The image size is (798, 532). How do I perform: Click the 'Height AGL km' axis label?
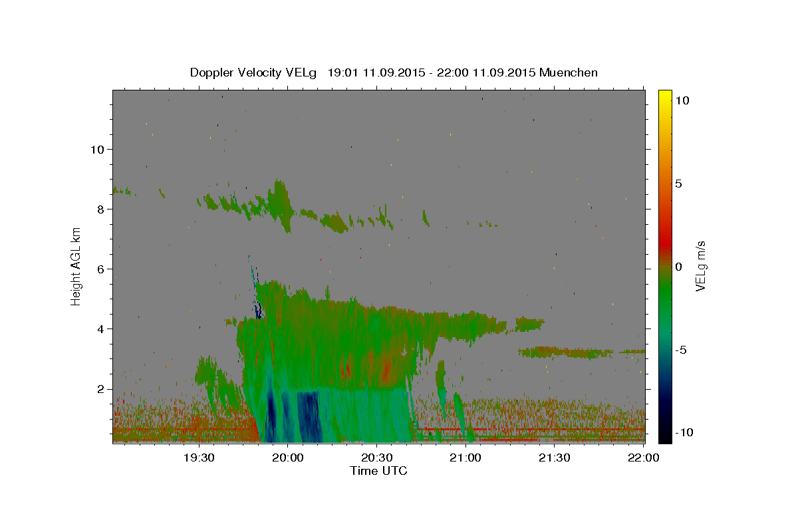pyautogui.click(x=76, y=266)
